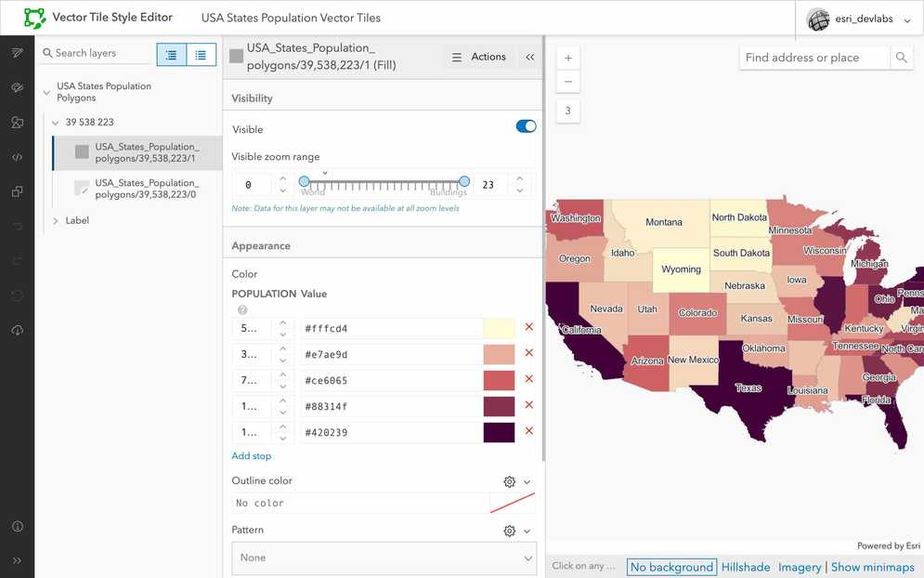Viewport: 924px width, 578px height.
Task: Open the esri_devlabs account menu
Action: [x=859, y=19]
